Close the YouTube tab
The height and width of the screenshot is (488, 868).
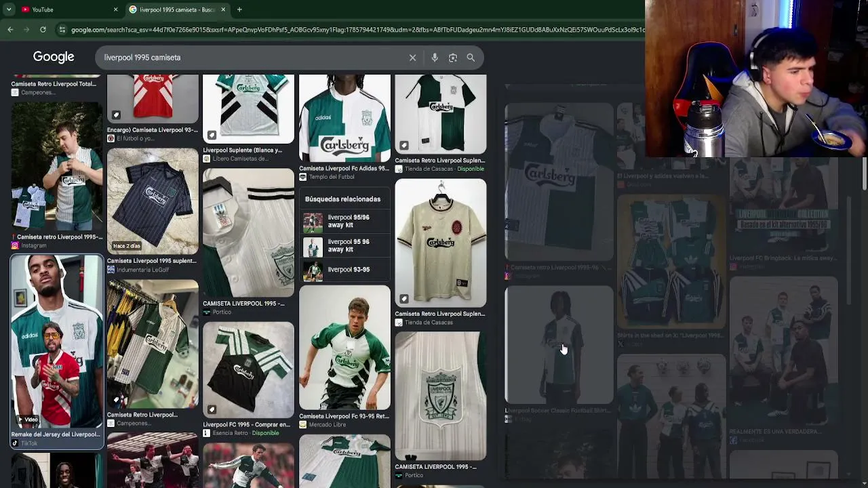[115, 9]
